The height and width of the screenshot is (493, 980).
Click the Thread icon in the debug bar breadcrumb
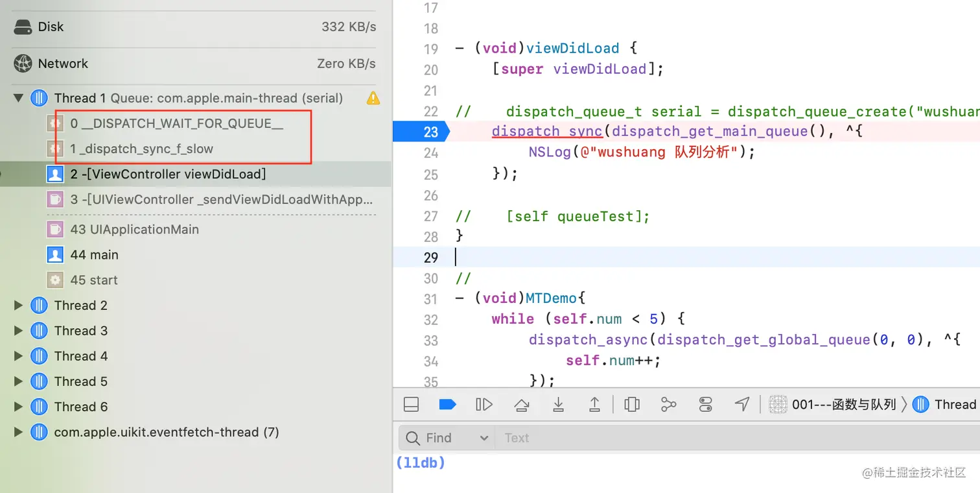click(920, 405)
